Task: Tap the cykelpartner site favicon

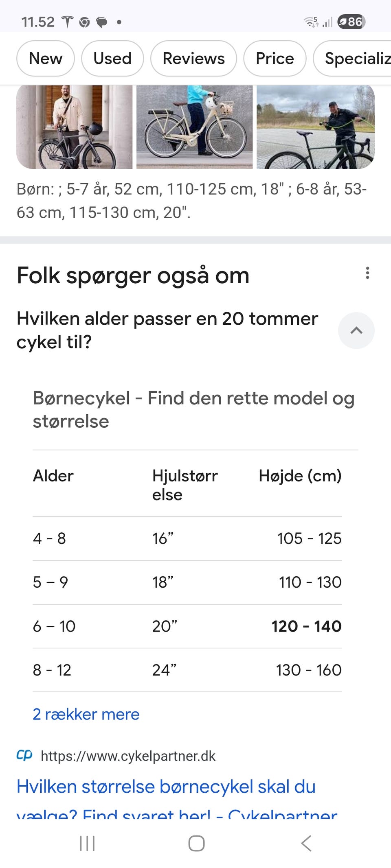Action: pyautogui.click(x=24, y=755)
